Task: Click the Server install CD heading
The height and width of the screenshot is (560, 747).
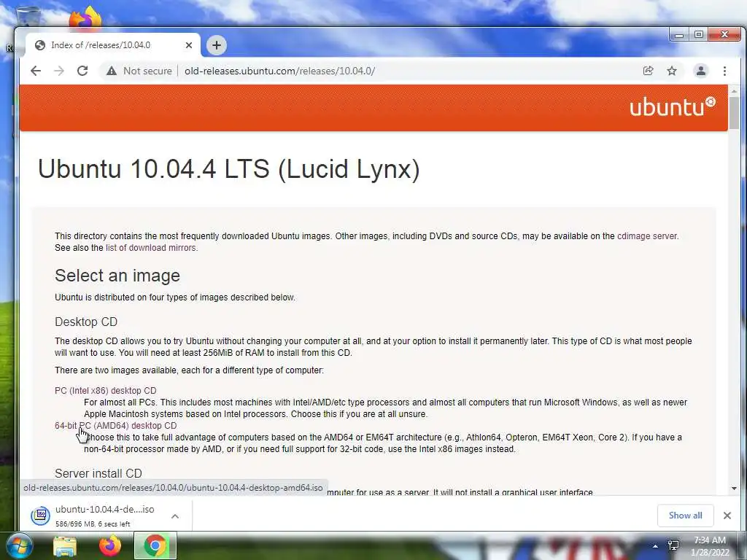Action: (98, 473)
